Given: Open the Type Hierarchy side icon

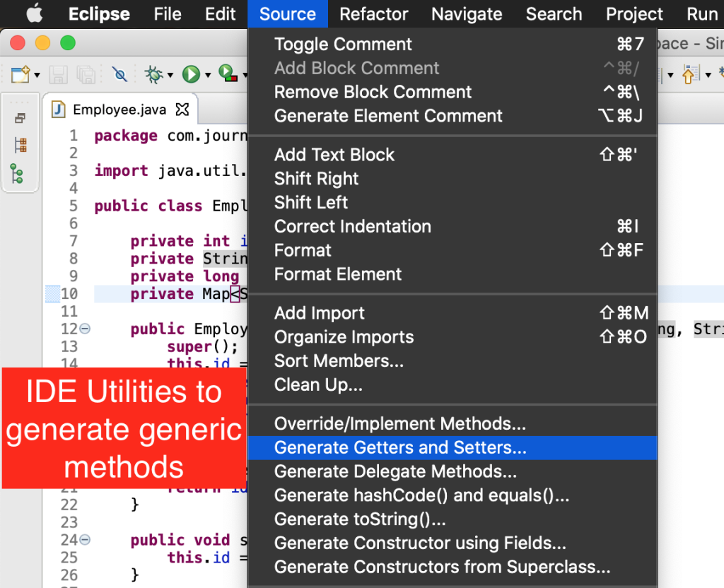Looking at the screenshot, I should click(x=17, y=174).
